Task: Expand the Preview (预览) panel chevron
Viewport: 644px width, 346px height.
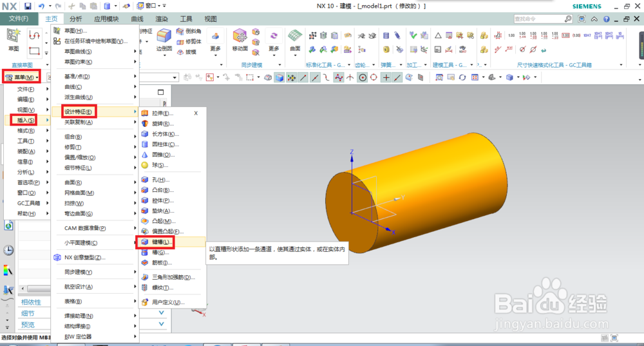Action: (x=162, y=324)
